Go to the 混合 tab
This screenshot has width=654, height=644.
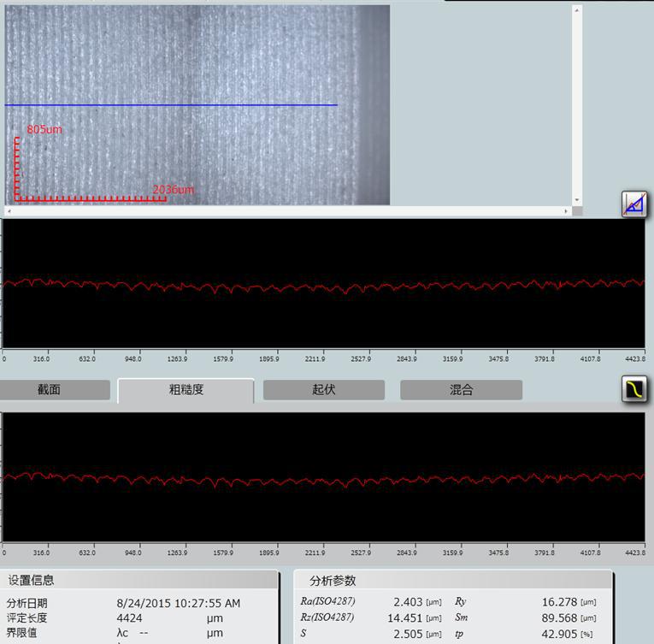(461, 390)
